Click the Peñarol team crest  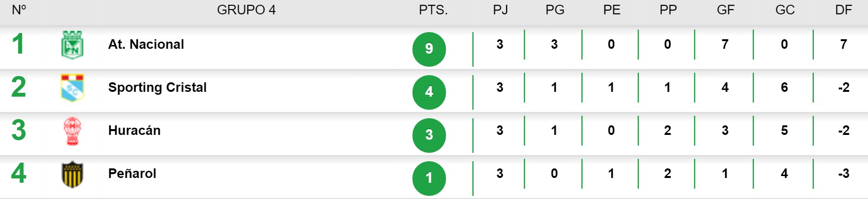(72, 174)
